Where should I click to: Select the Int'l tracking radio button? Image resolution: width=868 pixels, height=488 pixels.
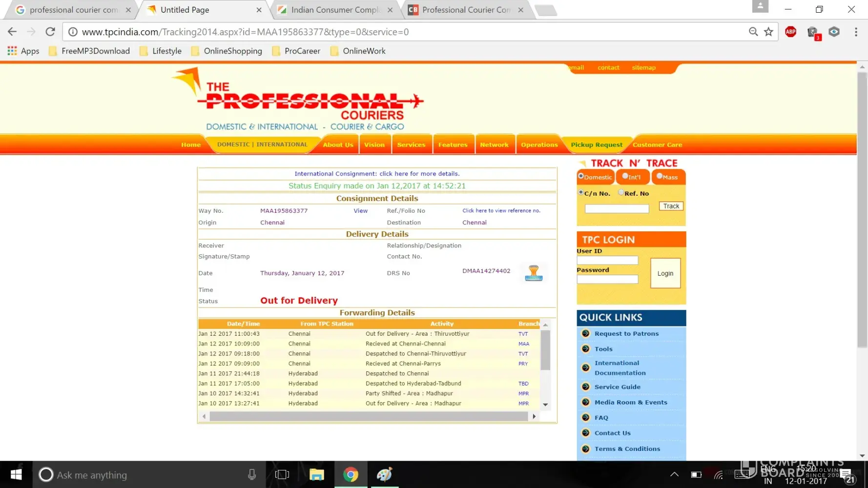(625, 176)
